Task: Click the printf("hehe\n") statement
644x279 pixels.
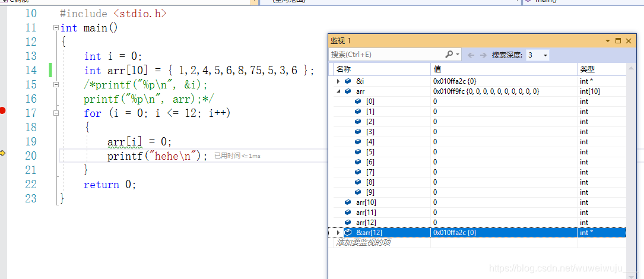Action: point(158,156)
